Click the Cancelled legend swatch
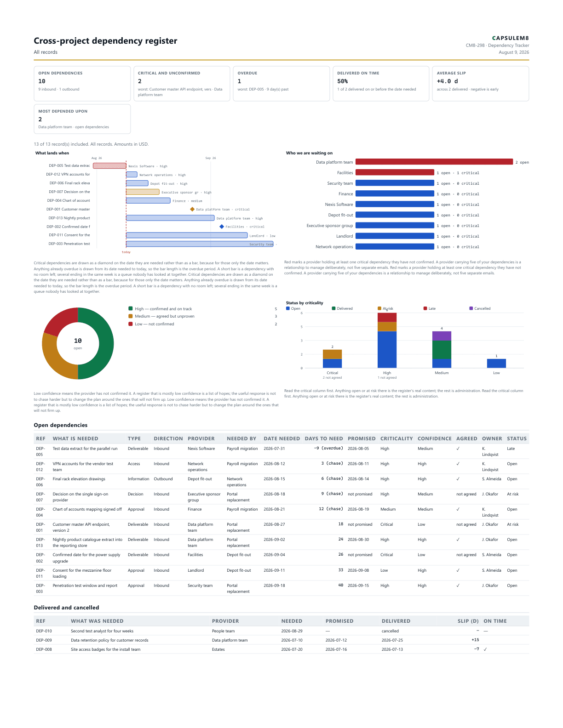This screenshot has height=728, width=563. pos(471,308)
